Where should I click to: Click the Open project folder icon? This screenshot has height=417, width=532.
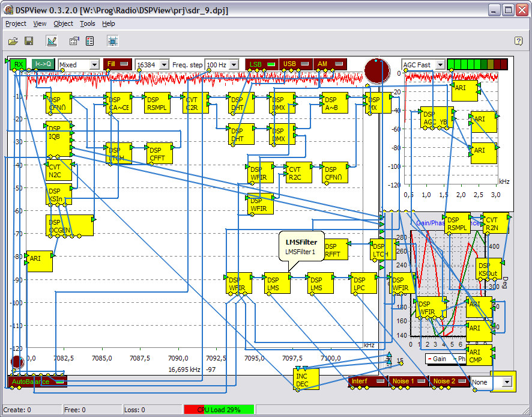13,41
